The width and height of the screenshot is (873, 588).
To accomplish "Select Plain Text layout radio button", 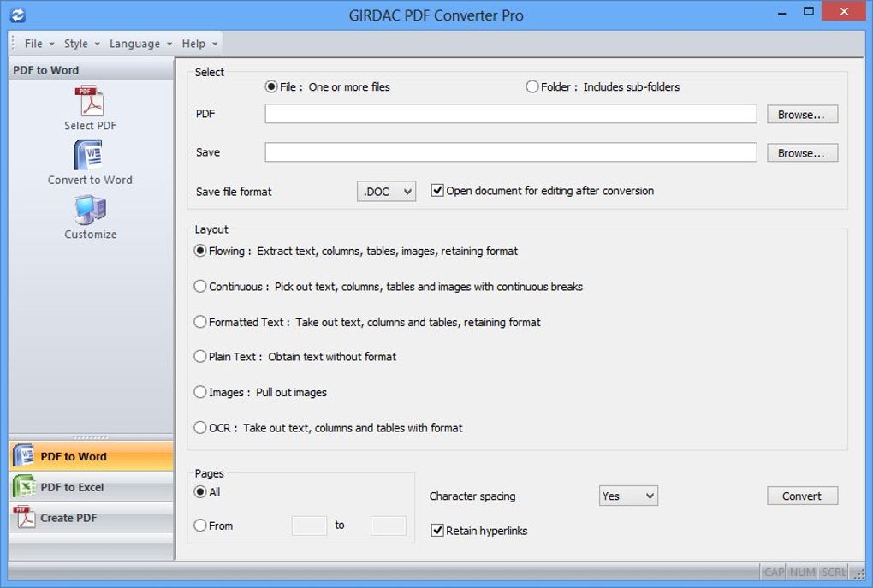I will tap(200, 356).
